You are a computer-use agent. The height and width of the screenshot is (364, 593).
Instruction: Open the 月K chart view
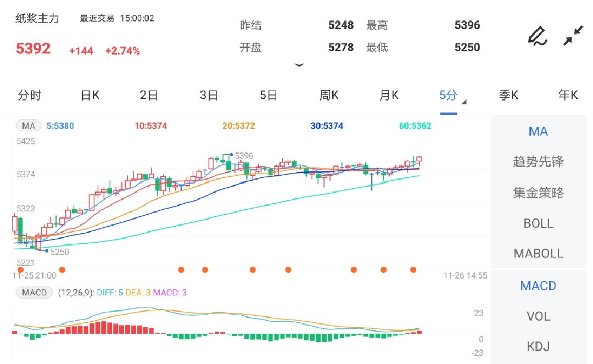point(388,95)
